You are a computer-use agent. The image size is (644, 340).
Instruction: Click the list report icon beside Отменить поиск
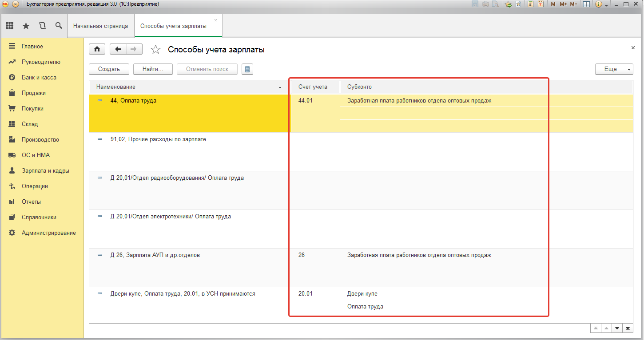coord(247,69)
